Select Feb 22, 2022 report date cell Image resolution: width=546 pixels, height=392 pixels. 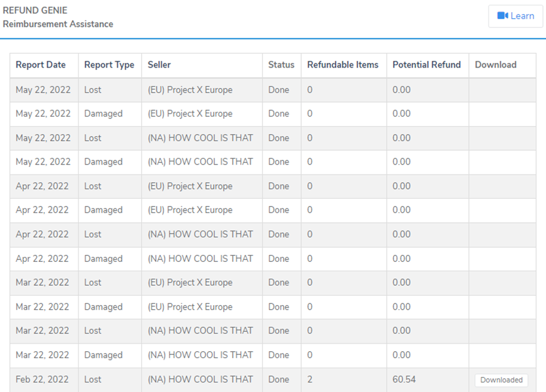[x=42, y=379]
